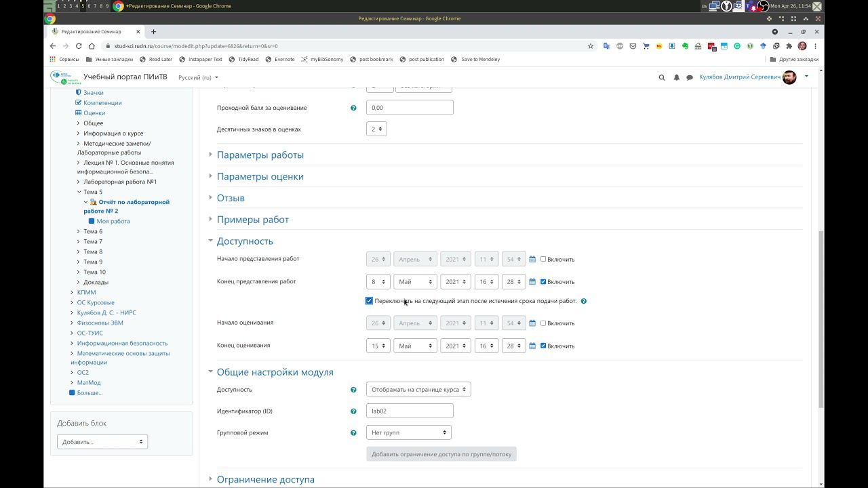Open Кулябов Дмитрий Сергеевич profile link

click(740, 77)
